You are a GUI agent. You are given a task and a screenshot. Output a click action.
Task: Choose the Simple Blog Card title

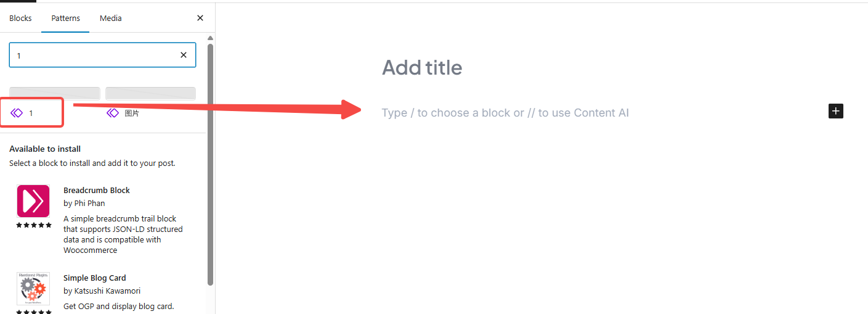click(x=94, y=278)
